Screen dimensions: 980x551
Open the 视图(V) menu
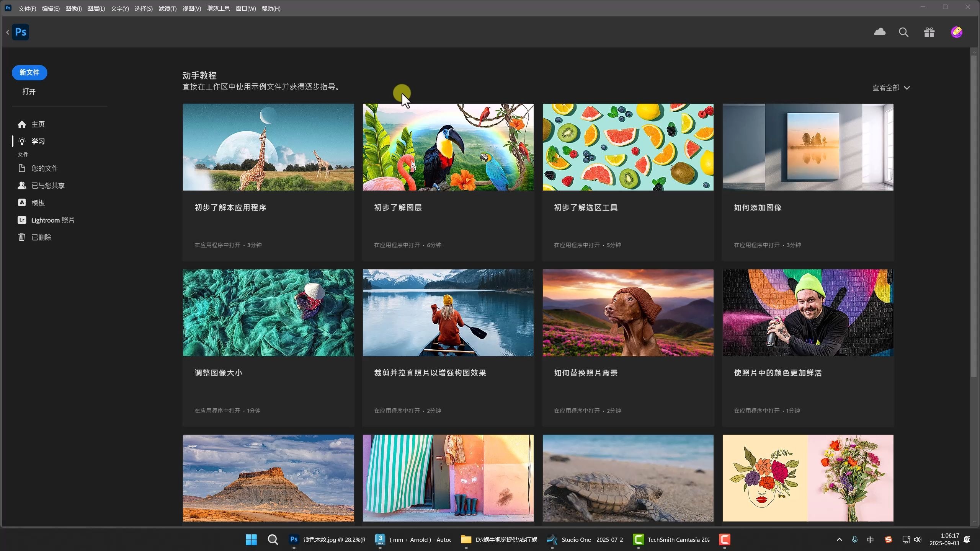click(192, 8)
